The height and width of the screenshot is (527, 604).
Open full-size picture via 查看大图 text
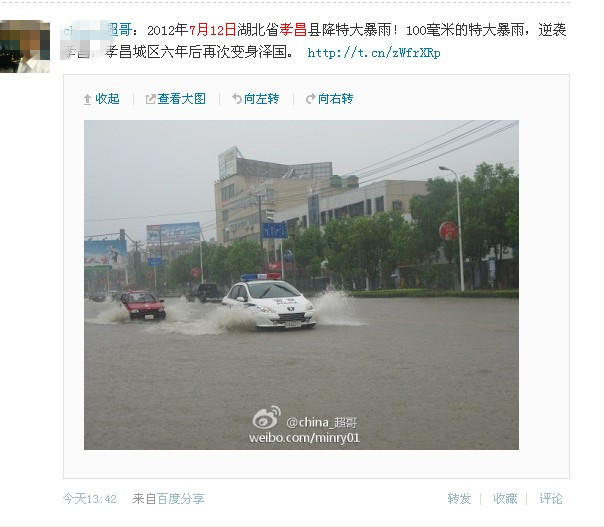(x=181, y=99)
